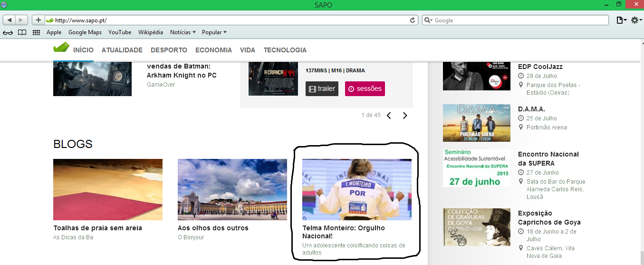The image size is (644, 265).
Task: Reload the page with the refresh icon
Action: (413, 20)
